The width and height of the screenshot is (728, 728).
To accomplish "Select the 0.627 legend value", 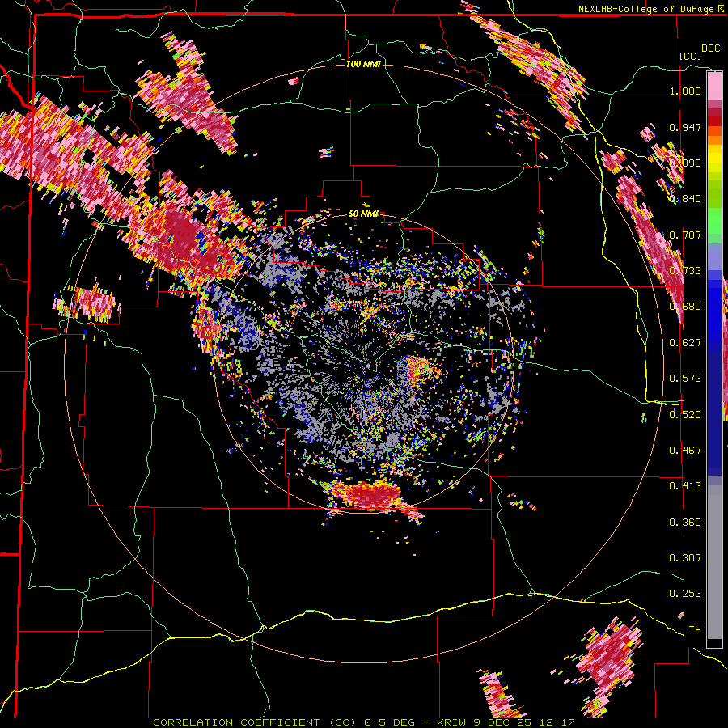I will tap(685, 343).
